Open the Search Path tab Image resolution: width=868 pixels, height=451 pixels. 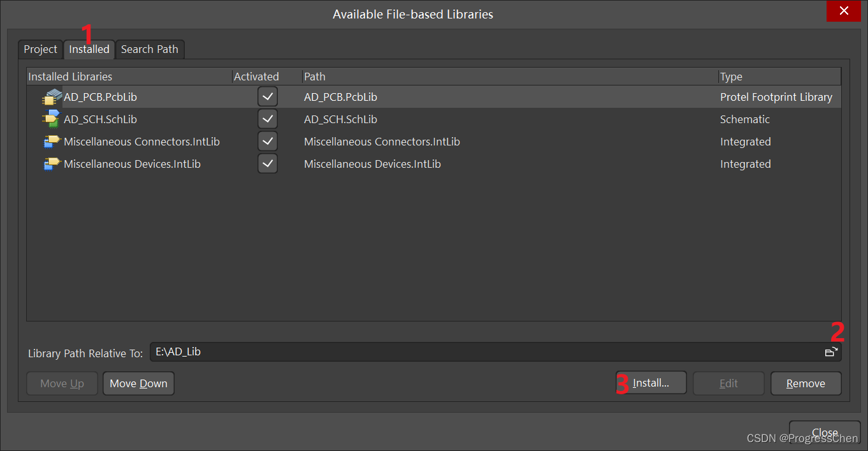tap(150, 49)
